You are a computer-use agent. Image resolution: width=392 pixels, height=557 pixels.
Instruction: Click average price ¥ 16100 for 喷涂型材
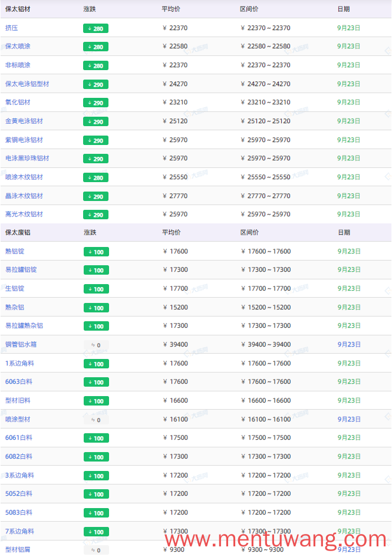[175, 419]
